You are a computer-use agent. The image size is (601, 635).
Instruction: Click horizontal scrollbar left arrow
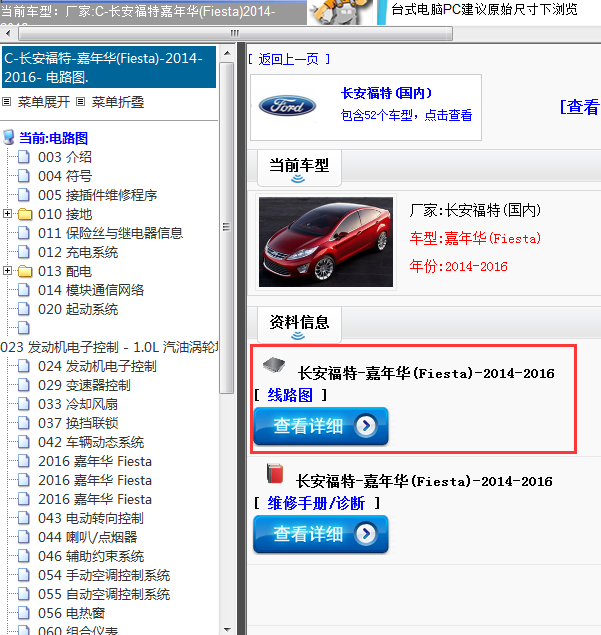[x=9, y=33]
